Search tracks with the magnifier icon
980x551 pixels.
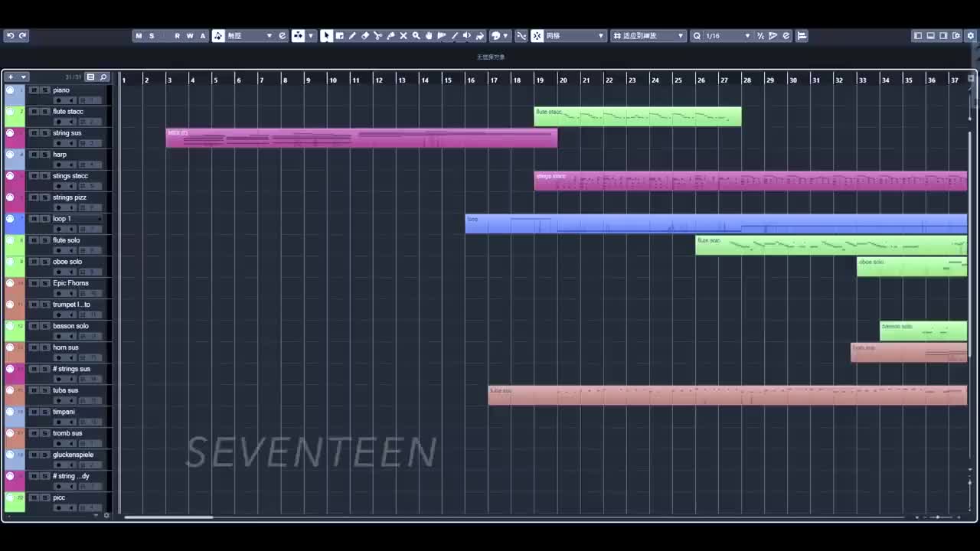103,77
